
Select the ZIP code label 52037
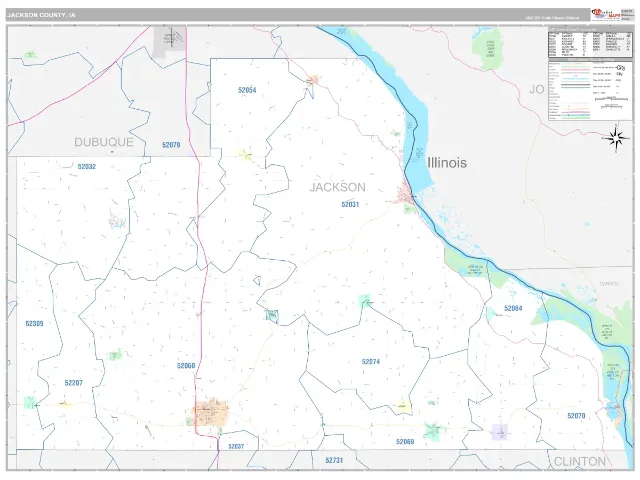click(236, 447)
